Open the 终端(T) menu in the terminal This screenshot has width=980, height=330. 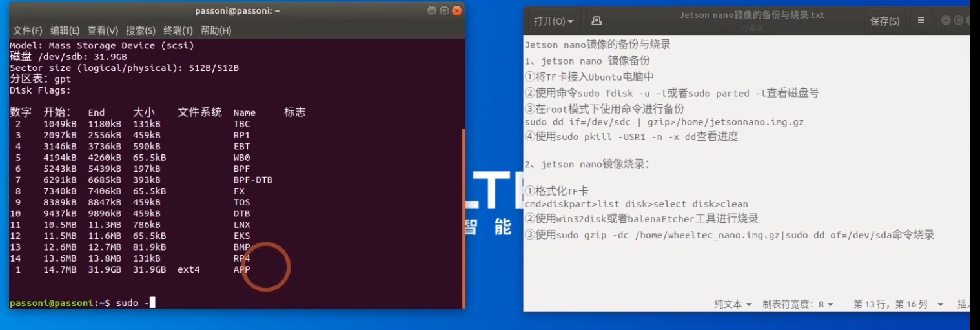(x=178, y=30)
